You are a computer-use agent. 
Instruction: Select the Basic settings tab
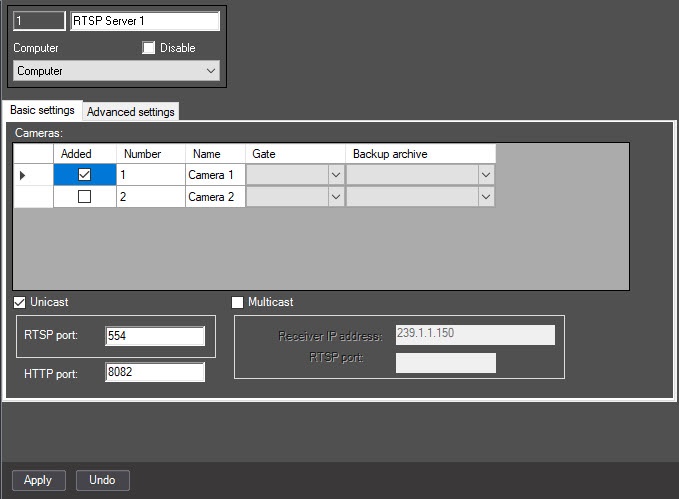pos(42,110)
